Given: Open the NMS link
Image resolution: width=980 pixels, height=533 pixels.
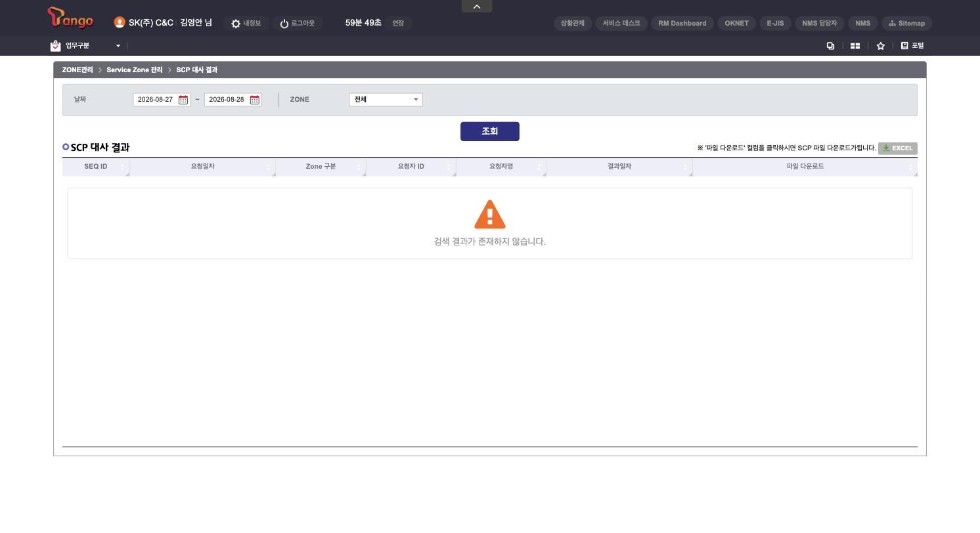Looking at the screenshot, I should click(x=863, y=23).
